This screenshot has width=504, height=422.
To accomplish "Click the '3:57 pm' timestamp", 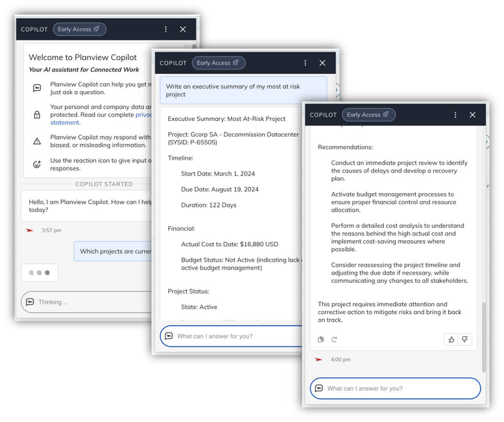I will (x=51, y=230).
